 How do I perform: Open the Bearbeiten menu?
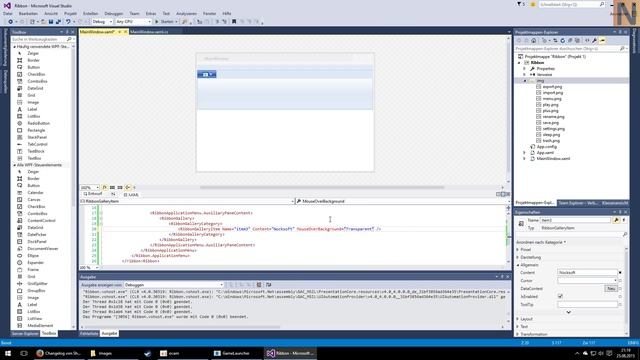tap(28, 13)
